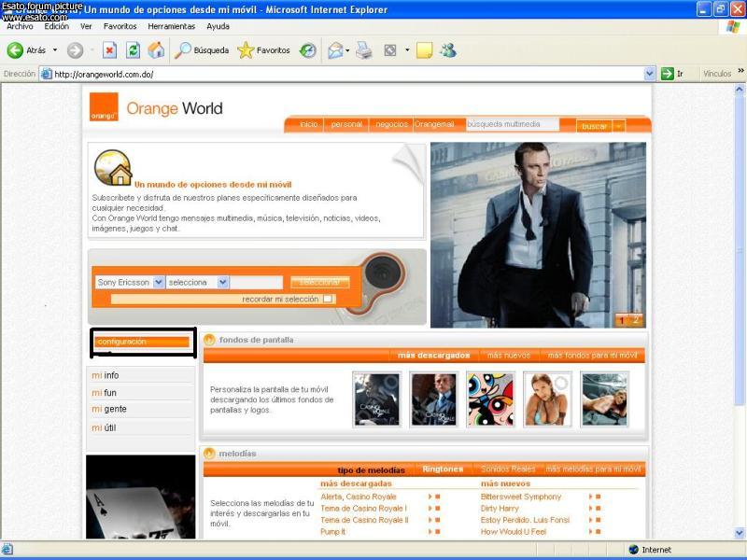Click the full-screen square toolbar icon

[390, 50]
